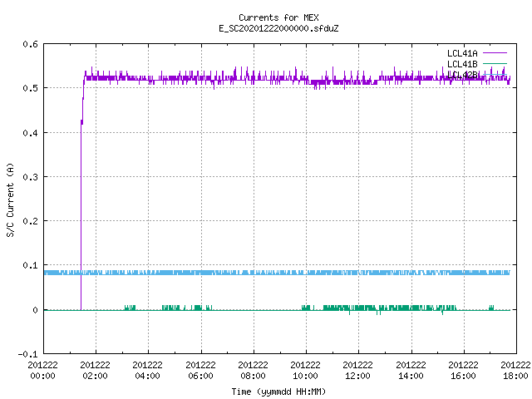Click the 0.1 y-axis tick label
This screenshot has width=532, height=399.
[30, 265]
